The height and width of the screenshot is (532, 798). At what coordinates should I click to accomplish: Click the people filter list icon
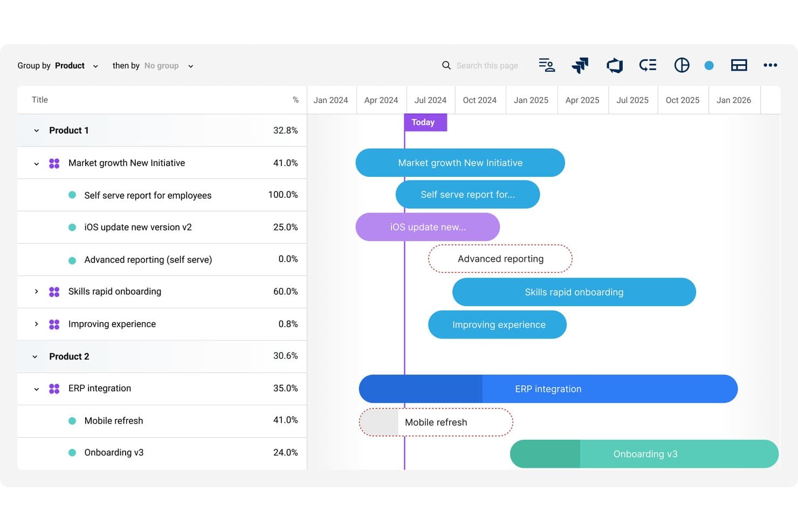click(x=547, y=65)
